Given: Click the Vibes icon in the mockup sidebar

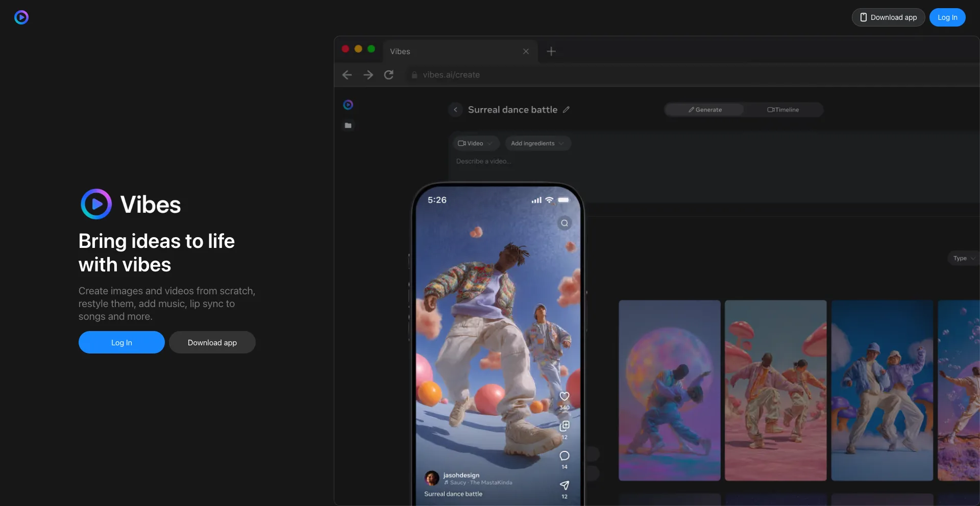Looking at the screenshot, I should tap(348, 105).
